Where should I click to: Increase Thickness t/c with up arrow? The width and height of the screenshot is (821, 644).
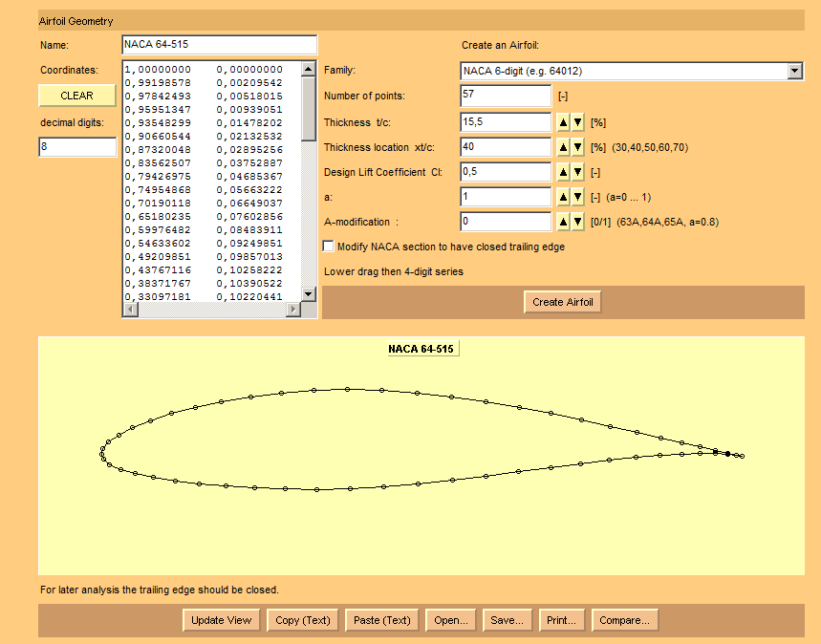pyautogui.click(x=564, y=122)
